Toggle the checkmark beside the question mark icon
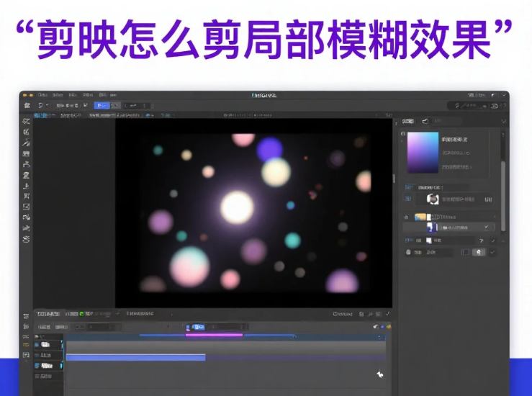 tap(493, 240)
